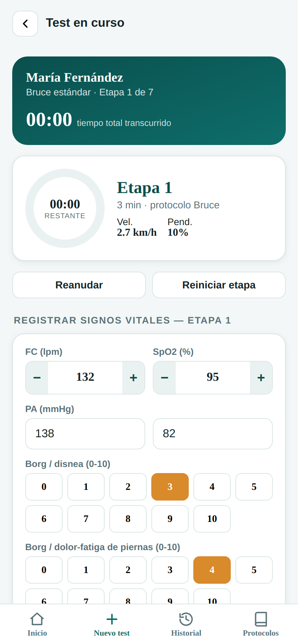The width and height of the screenshot is (298, 644).
Task: Choose leg fatigue Borg score 5
Action: click(x=254, y=570)
